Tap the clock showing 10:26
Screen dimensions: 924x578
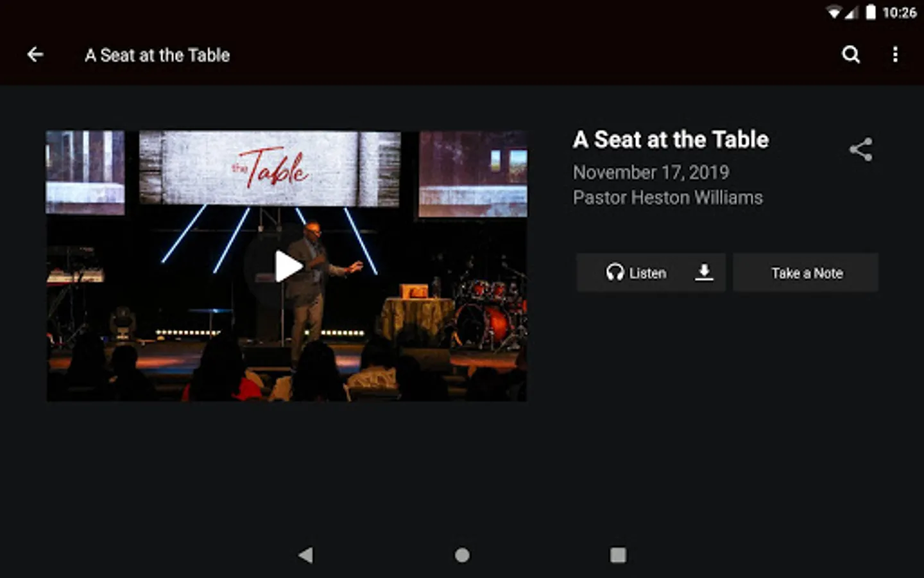(899, 13)
